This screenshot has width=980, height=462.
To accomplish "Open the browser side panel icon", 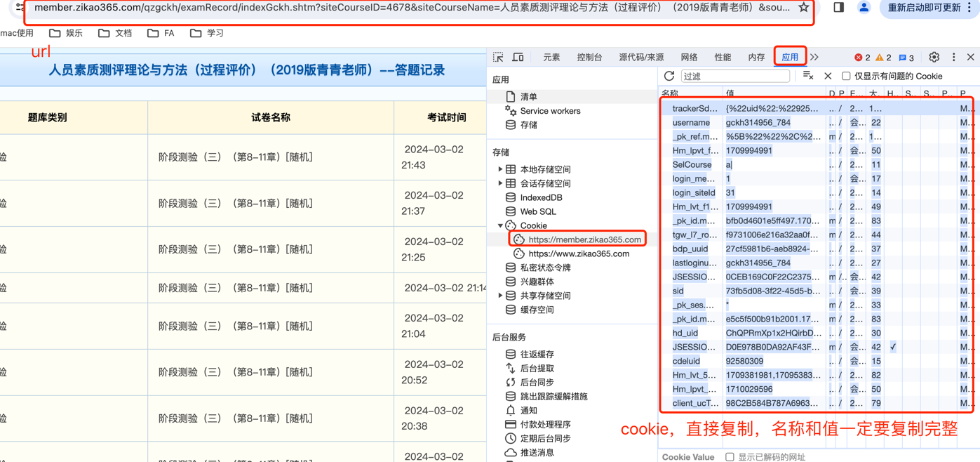I will pos(839,8).
